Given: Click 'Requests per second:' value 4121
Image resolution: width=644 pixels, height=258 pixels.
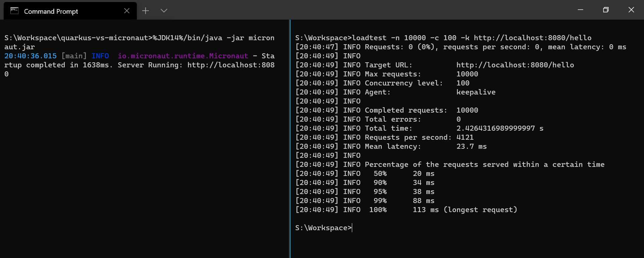Looking at the screenshot, I should click(465, 137).
